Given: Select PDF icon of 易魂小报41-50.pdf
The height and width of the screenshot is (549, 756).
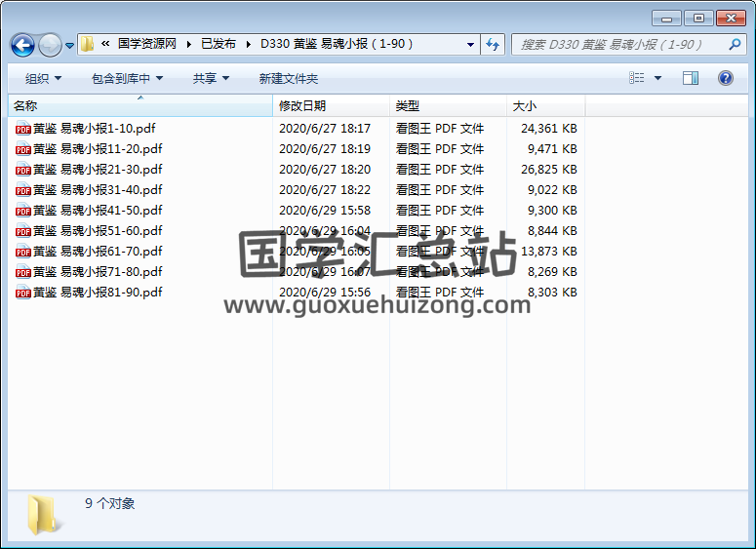Looking at the screenshot, I should coord(22,211).
